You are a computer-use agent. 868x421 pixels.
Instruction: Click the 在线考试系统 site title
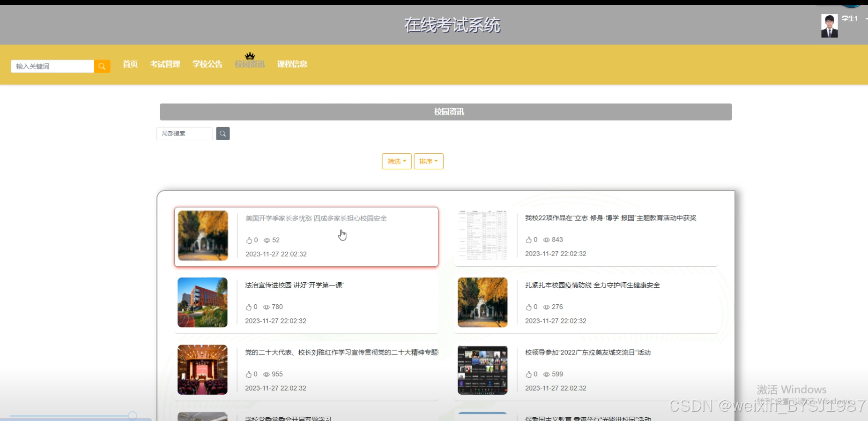point(453,25)
